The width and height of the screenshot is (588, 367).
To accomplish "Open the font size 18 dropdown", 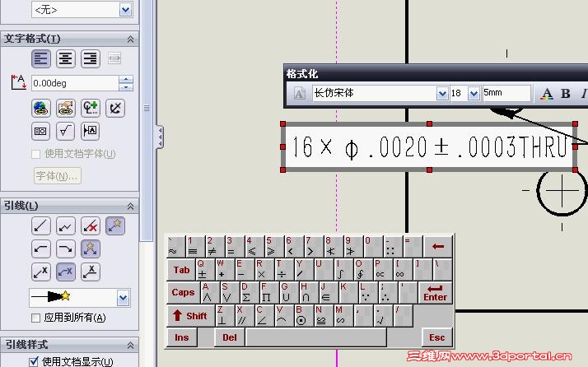I will point(474,93).
